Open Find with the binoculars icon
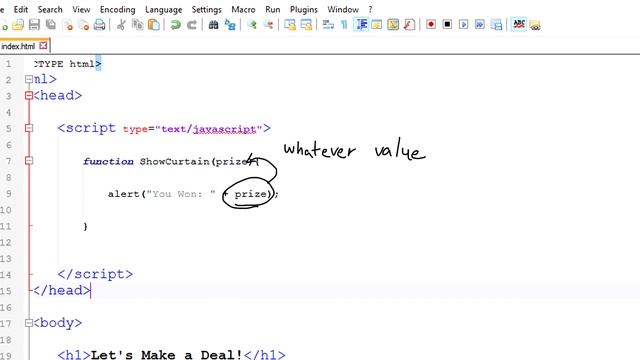Image resolution: width=640 pixels, height=360 pixels. (213, 25)
